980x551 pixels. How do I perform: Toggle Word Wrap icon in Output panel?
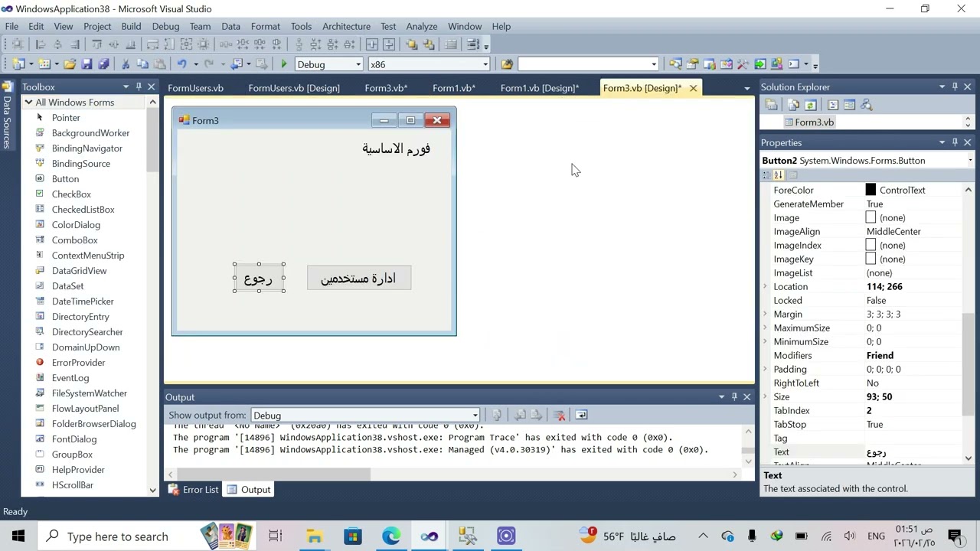tap(581, 415)
